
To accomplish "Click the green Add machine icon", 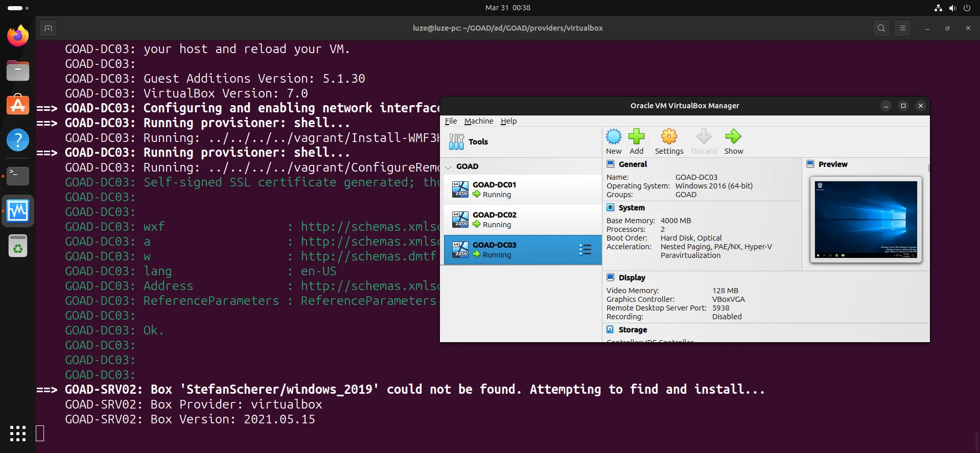I will [x=636, y=137].
